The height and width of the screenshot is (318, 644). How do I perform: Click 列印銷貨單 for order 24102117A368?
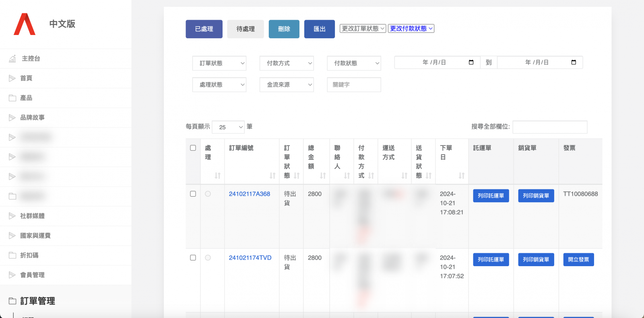tap(536, 196)
